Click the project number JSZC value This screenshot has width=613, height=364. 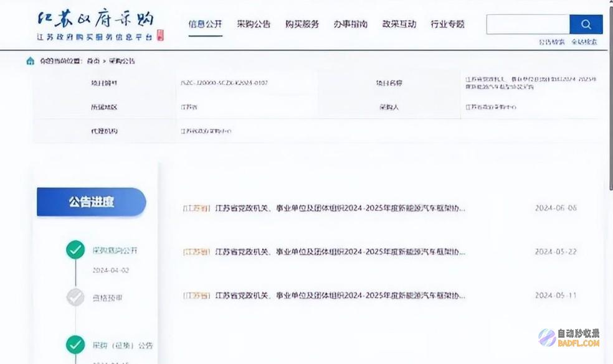coord(224,83)
